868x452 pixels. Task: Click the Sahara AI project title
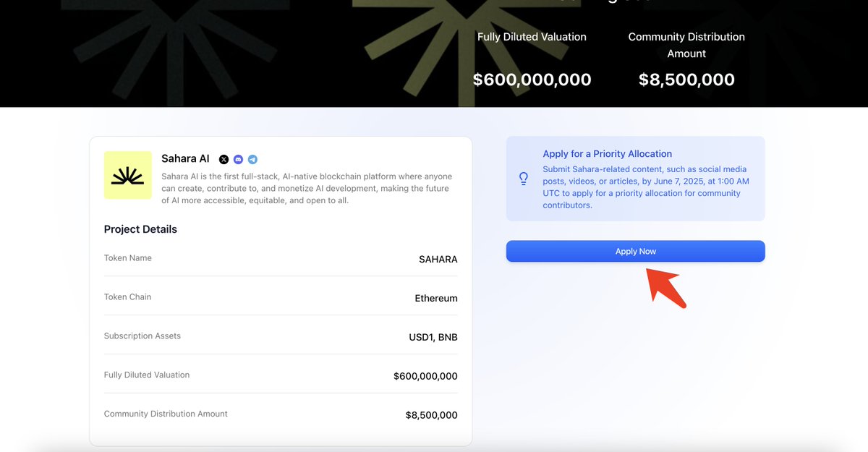pos(185,158)
